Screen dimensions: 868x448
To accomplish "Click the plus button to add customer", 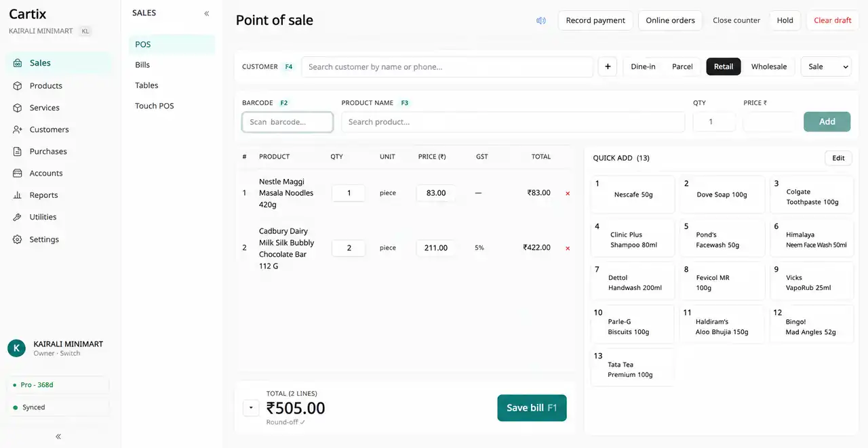I will click(608, 66).
